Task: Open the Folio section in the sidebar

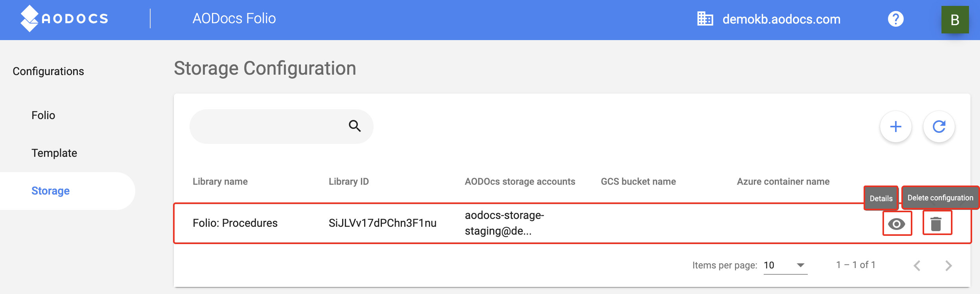Action: 43,115
